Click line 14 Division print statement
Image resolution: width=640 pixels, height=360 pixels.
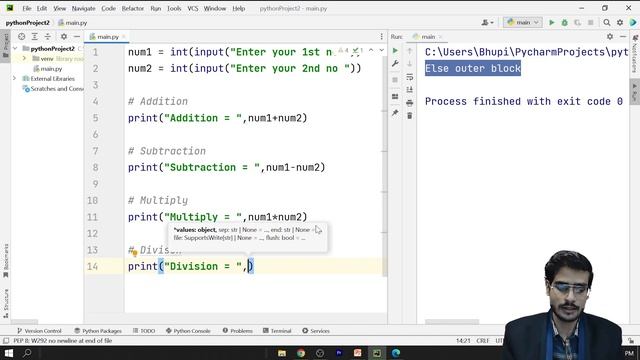pyautogui.click(x=191, y=267)
